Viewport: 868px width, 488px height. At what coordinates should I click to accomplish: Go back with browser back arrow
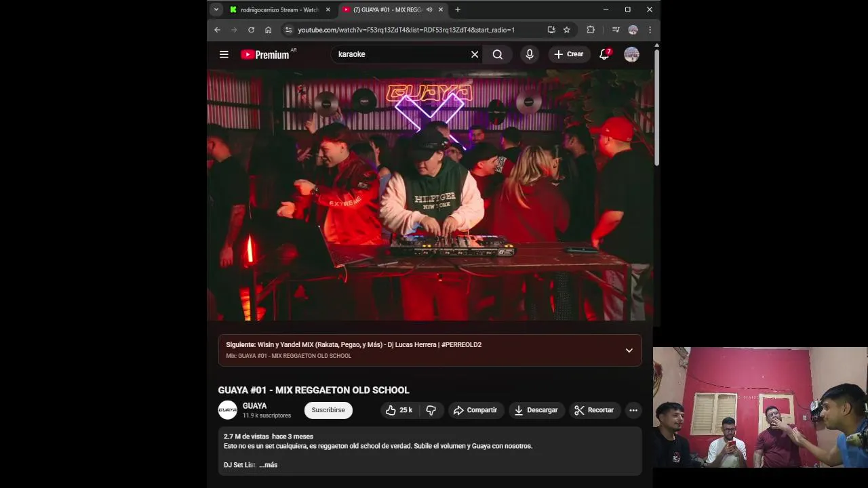point(217,30)
